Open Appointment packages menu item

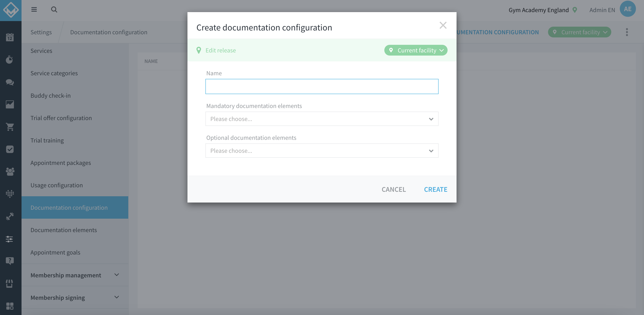point(75,163)
